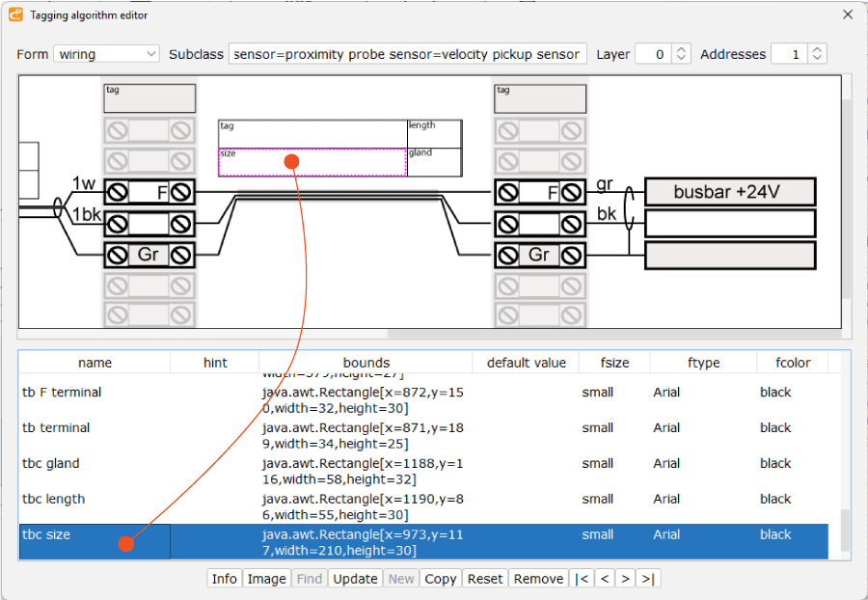Select the tbc gland row

424,471
